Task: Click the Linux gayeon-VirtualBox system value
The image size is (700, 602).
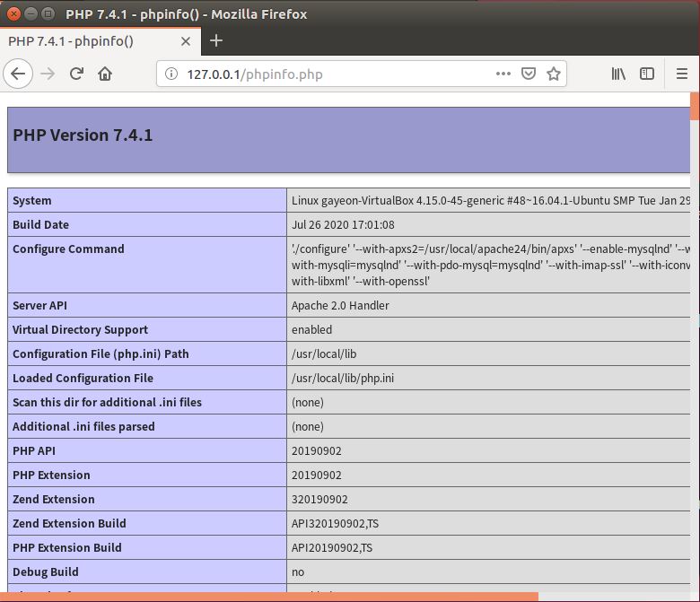Action: [x=491, y=201]
